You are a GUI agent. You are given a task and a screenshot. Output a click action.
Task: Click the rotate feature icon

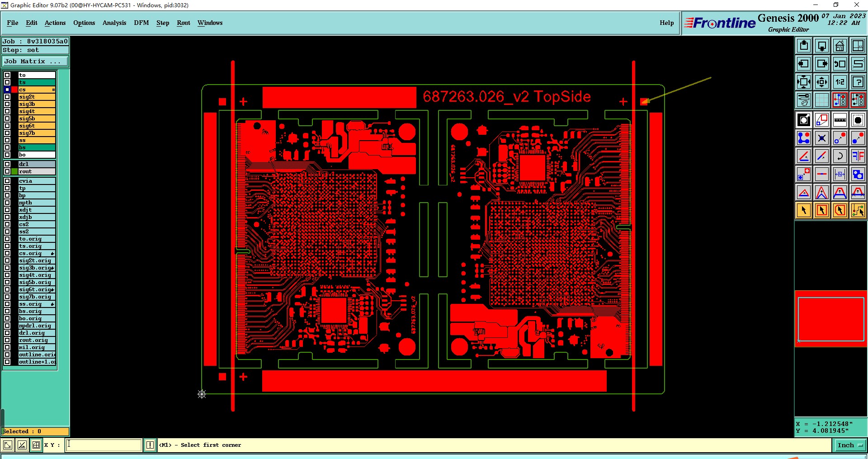pyautogui.click(x=840, y=156)
